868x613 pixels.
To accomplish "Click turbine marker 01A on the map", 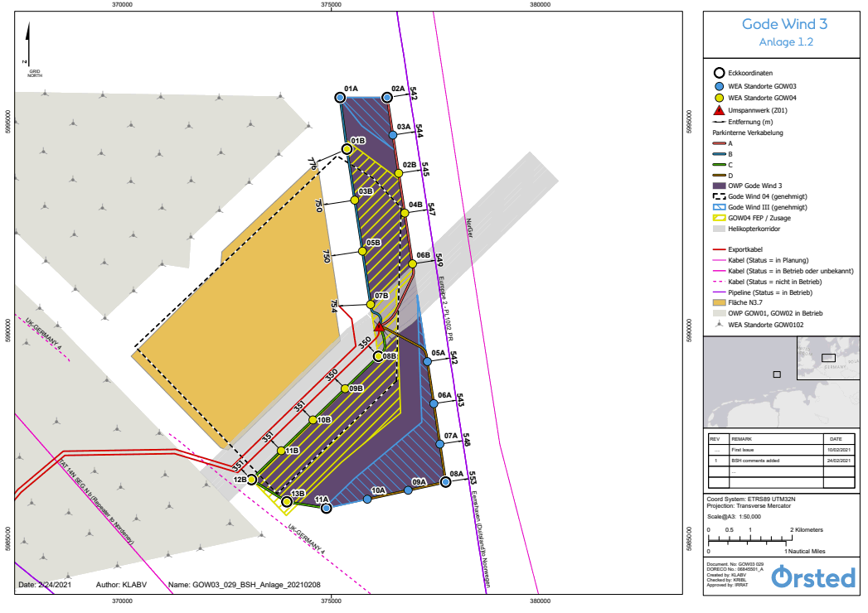I will pyautogui.click(x=340, y=98).
